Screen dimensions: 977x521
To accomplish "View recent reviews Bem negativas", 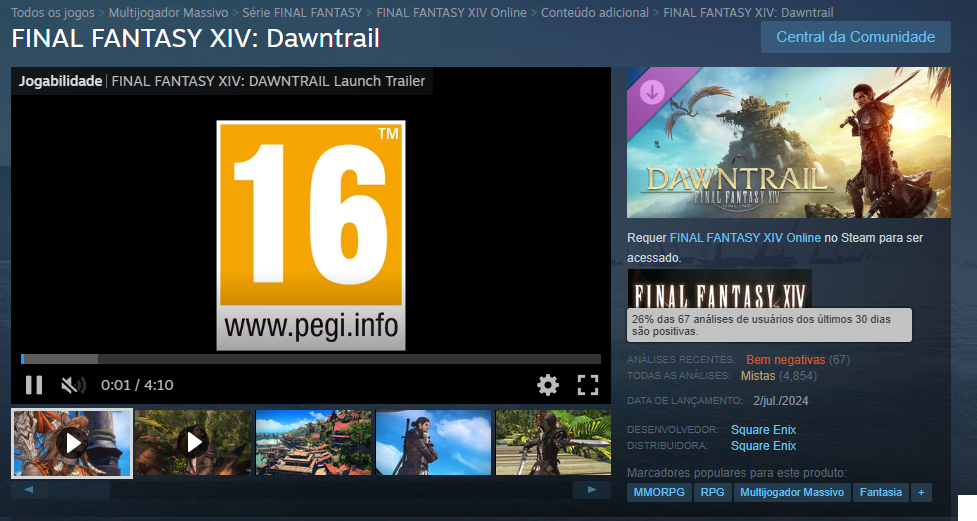I will tap(785, 360).
